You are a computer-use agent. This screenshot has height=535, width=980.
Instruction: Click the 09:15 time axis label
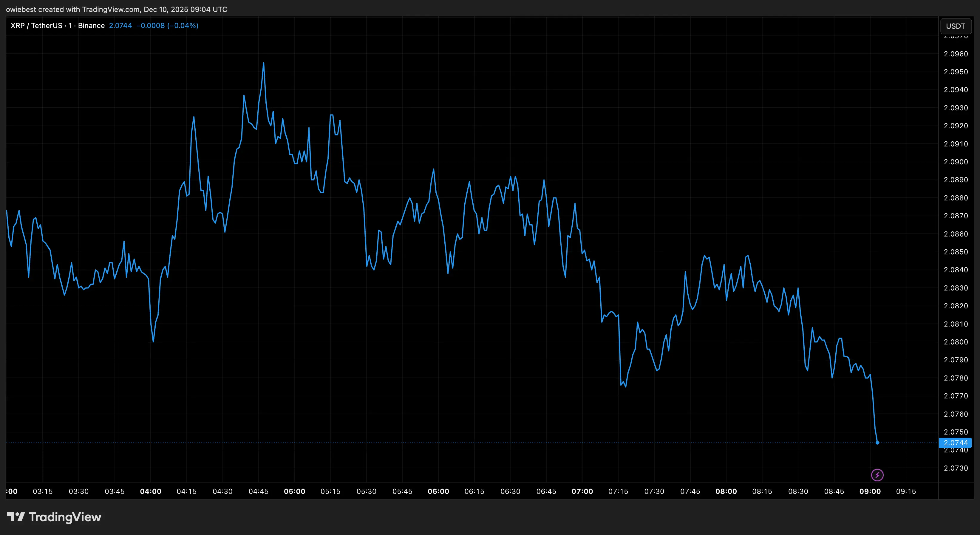tap(906, 491)
